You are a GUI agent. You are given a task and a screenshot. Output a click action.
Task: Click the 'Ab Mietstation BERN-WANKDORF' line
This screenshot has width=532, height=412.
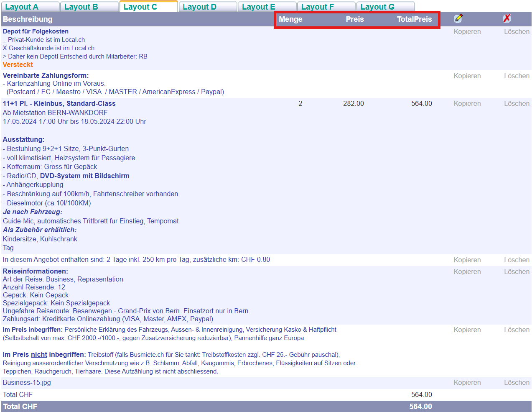(x=55, y=113)
